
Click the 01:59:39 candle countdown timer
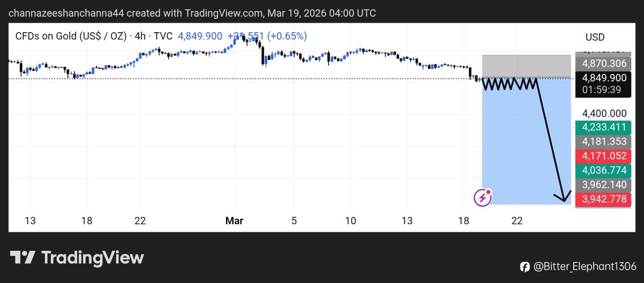click(x=604, y=90)
